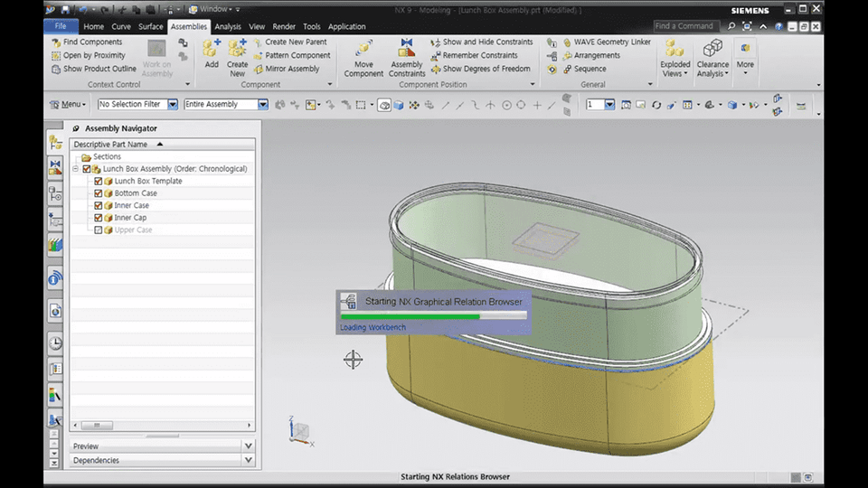
Task: Open the Constraint Navigator sidebar tab
Action: [55, 167]
